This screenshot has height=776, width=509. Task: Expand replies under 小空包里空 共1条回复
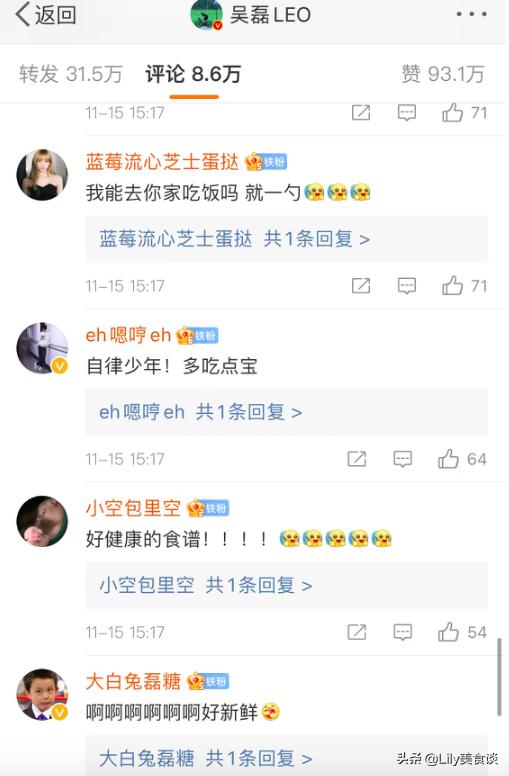pos(286,585)
